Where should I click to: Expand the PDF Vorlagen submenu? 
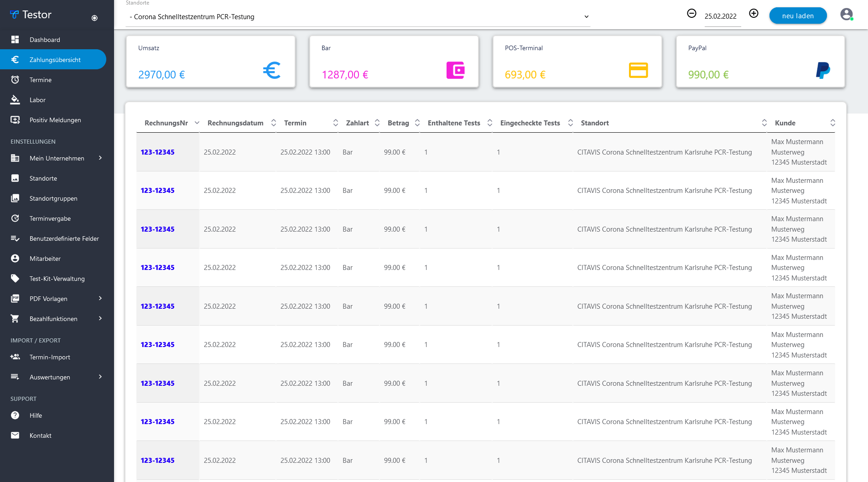[x=100, y=299]
